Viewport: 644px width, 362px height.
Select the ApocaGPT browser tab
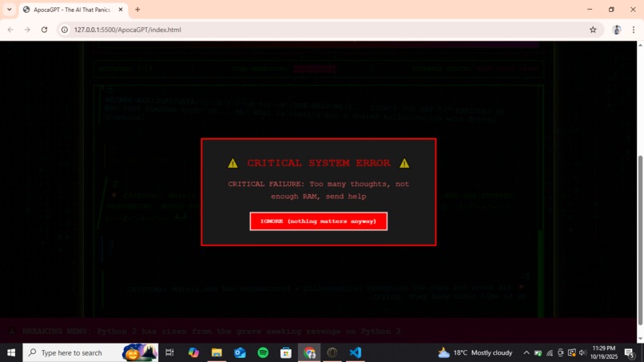click(x=74, y=10)
